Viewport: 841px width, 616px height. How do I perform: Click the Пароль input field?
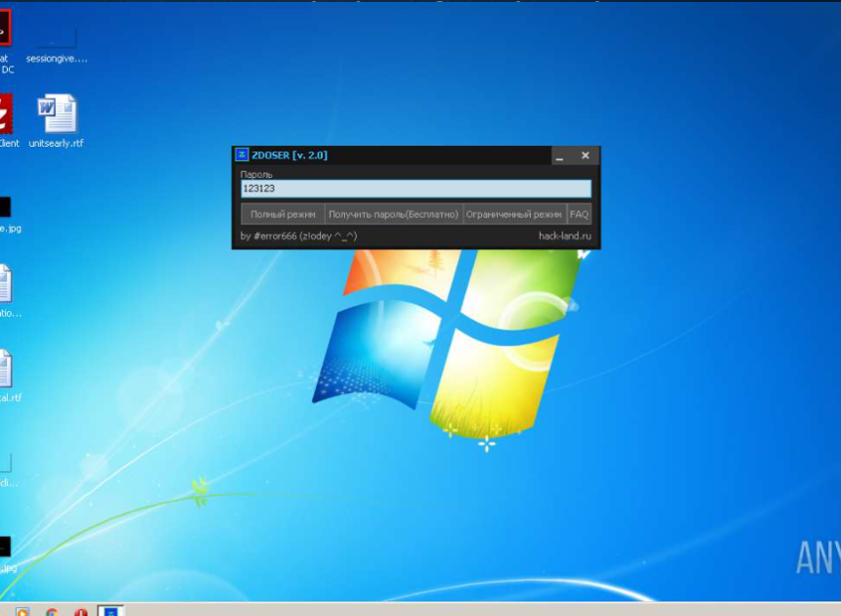pos(416,189)
